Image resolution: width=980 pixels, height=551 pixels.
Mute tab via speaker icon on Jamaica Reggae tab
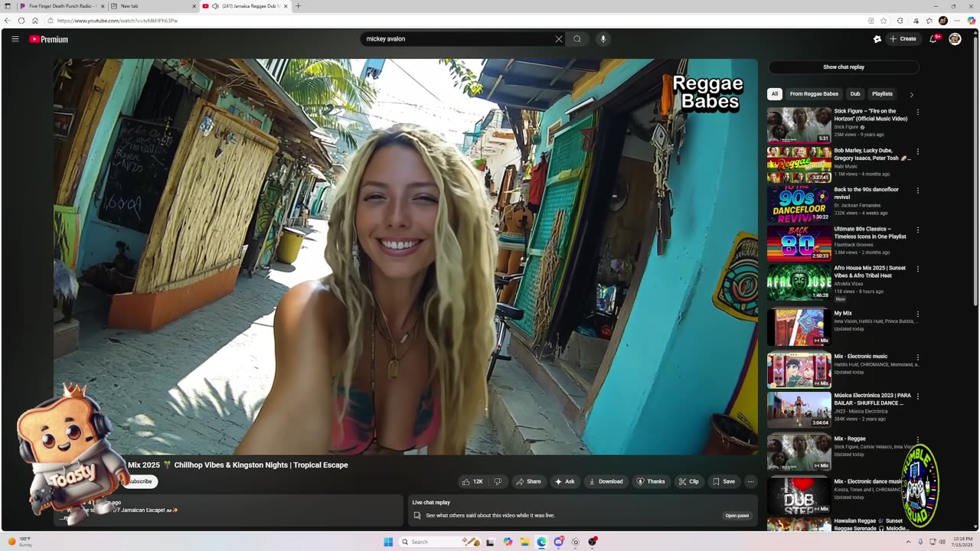point(215,6)
